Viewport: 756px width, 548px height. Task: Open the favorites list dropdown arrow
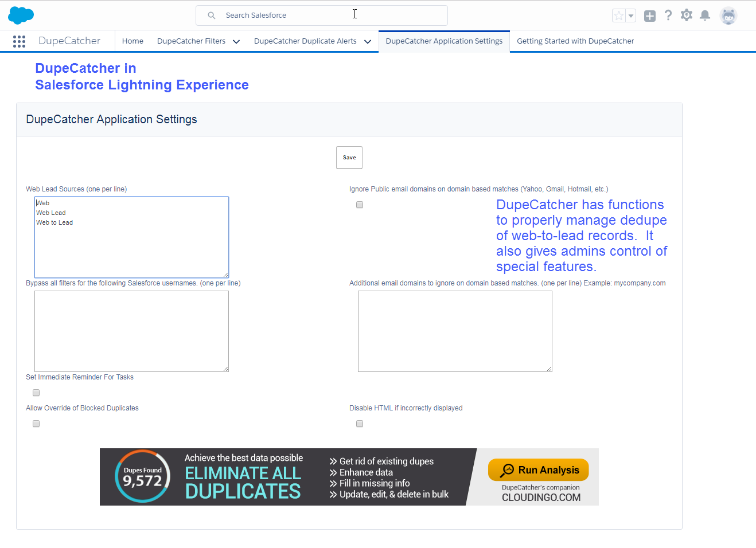click(631, 16)
